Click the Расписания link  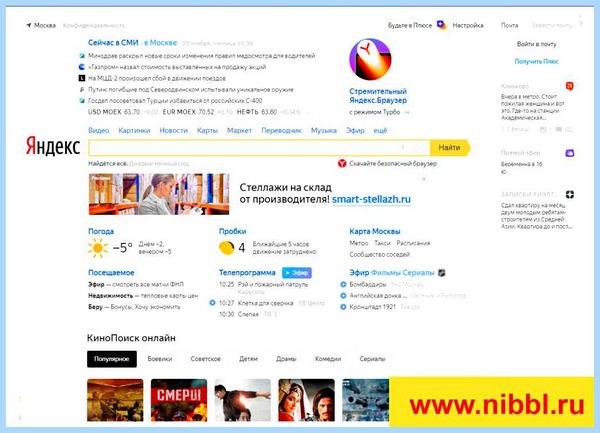pos(413,243)
